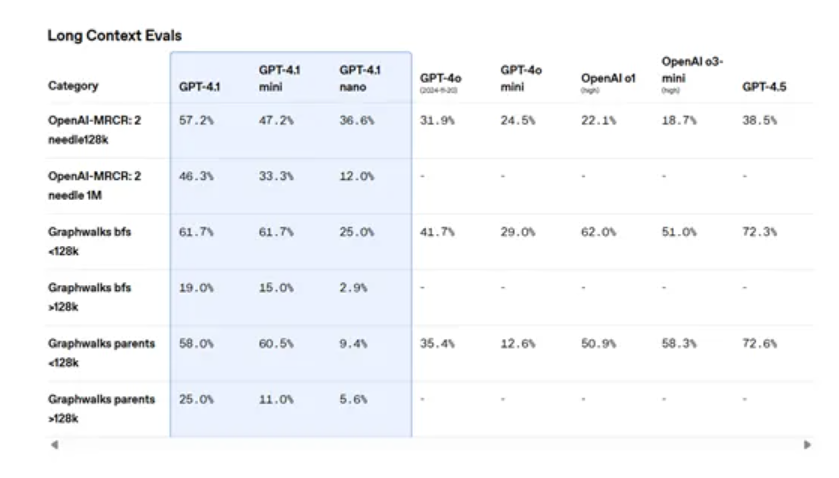
Task: Click the right scroll arrow below the table
Action: pyautogui.click(x=807, y=444)
